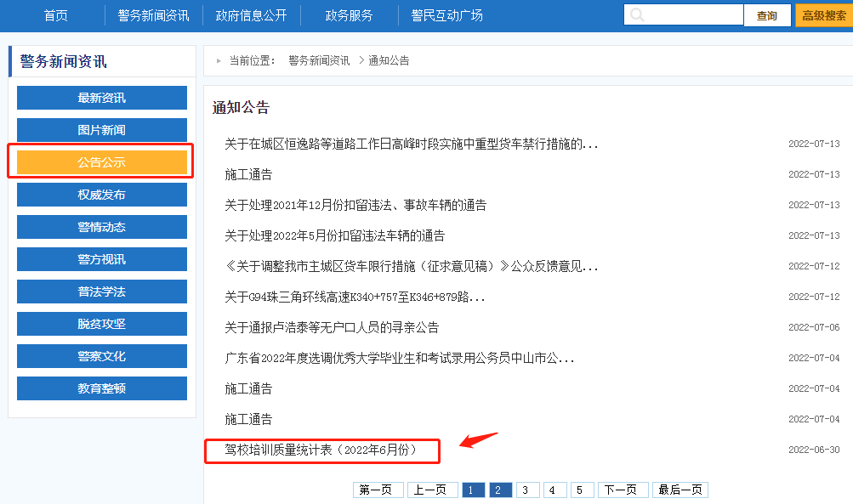Open 关于处理2022年5月份扣留违法车辆的通告
853x504 pixels.
(x=334, y=235)
